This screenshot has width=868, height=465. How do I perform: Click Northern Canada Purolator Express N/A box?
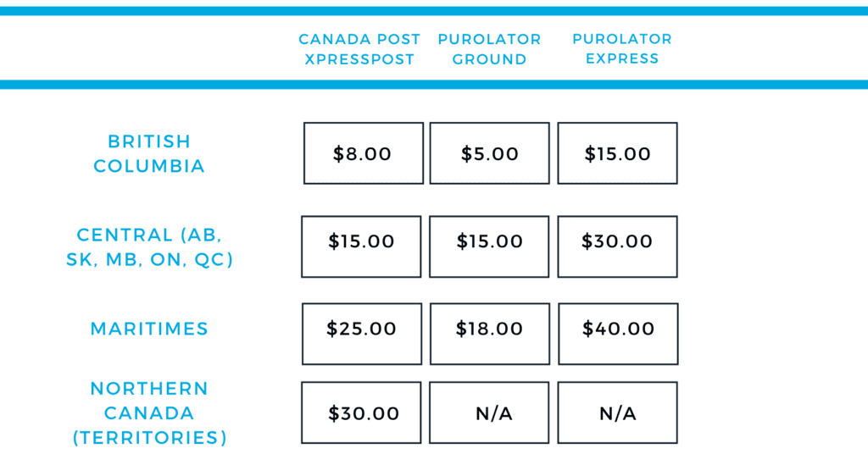617,412
